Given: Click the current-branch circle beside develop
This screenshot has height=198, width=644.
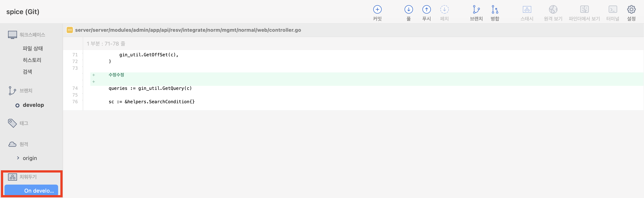Looking at the screenshot, I should click(x=17, y=105).
